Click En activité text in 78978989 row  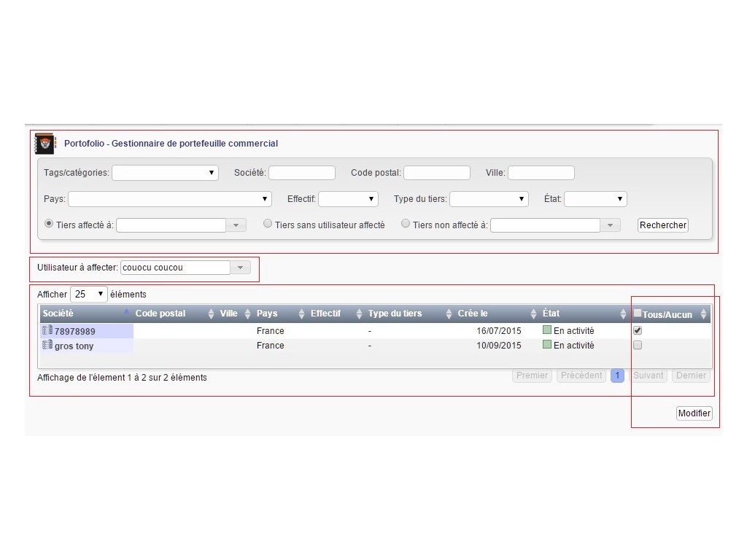(x=573, y=331)
